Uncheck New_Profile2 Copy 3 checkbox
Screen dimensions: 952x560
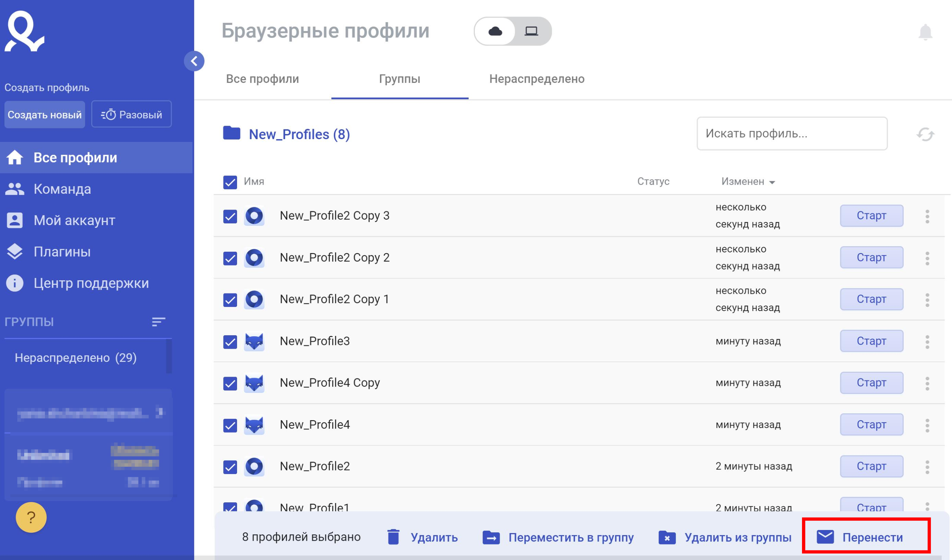click(230, 216)
